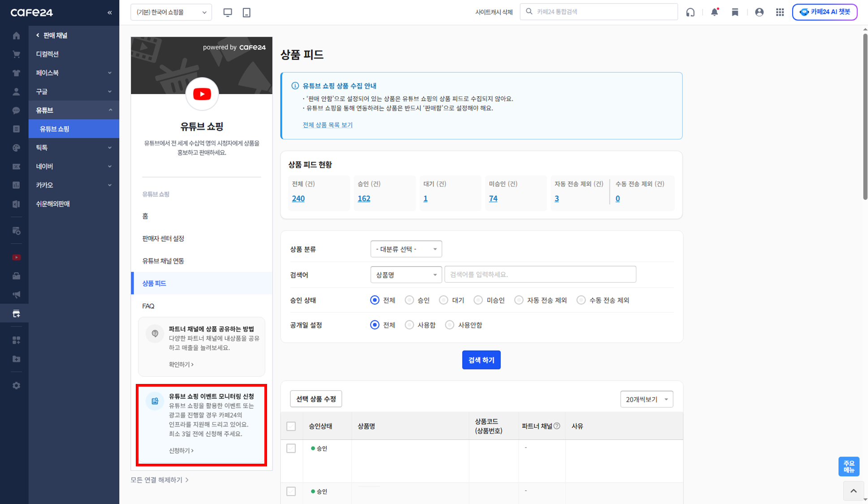This screenshot has width=868, height=504.
Task: Click the 검색 하기 button
Action: click(x=481, y=360)
